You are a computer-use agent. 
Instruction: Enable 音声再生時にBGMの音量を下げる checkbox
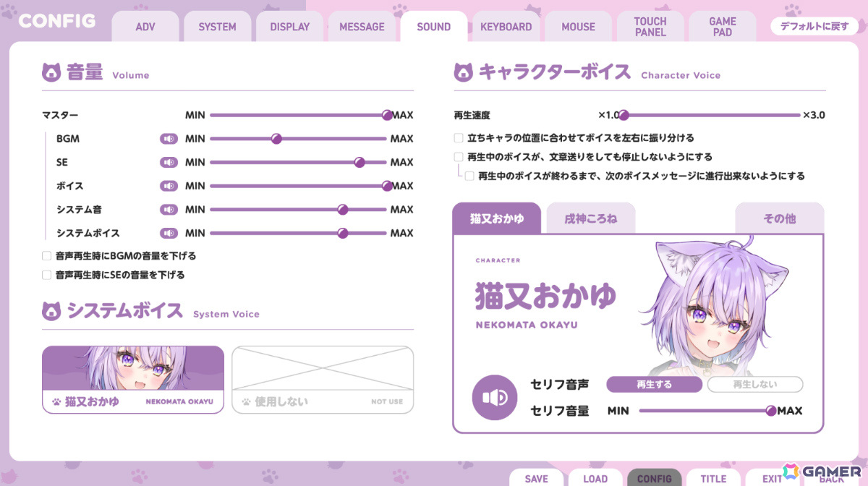[x=46, y=256]
